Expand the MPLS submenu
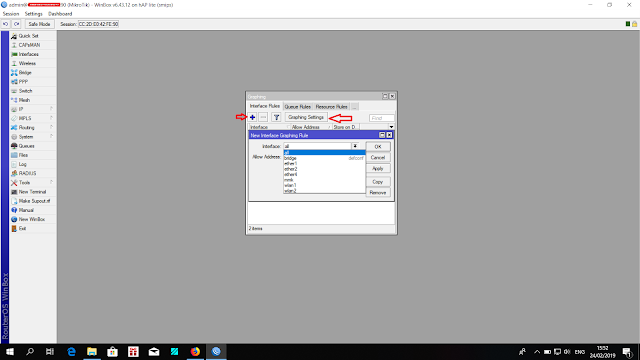 click(33, 118)
